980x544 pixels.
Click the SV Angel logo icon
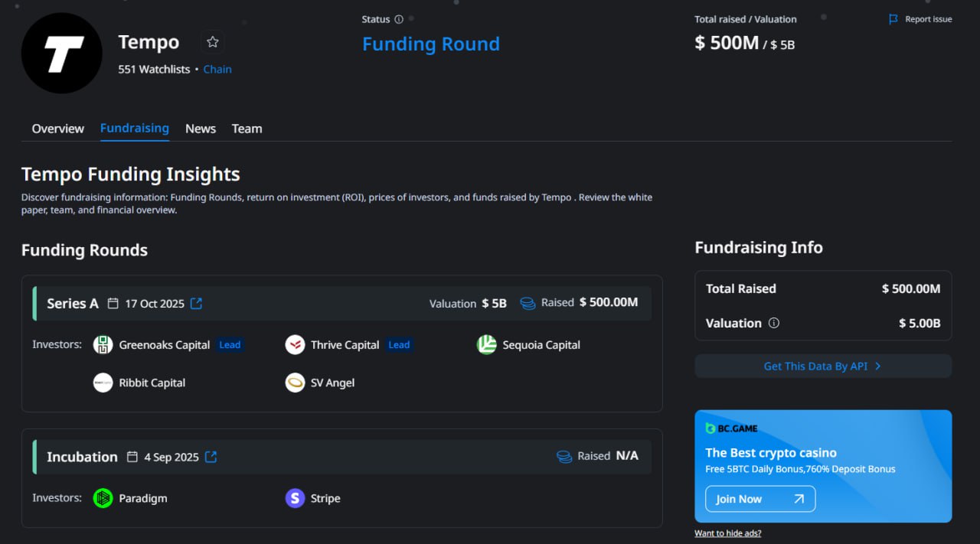point(295,383)
